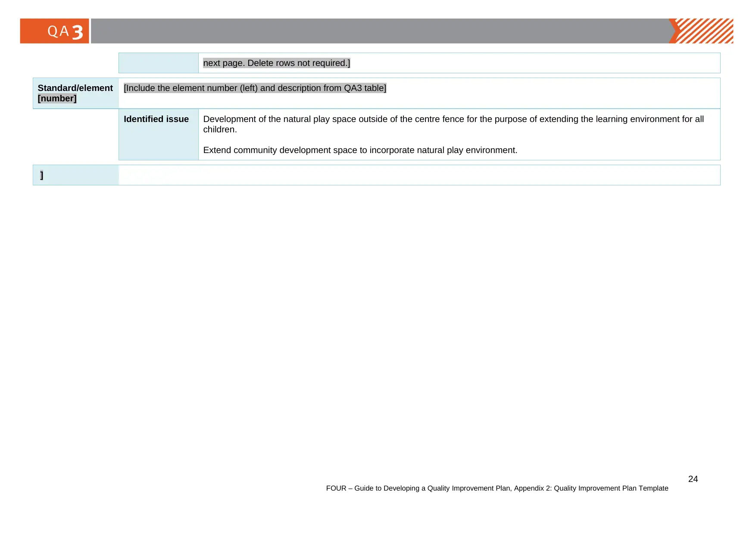Click the 'Extend community development space' sentence
The width and height of the screenshot is (756, 535).
tap(360, 150)
